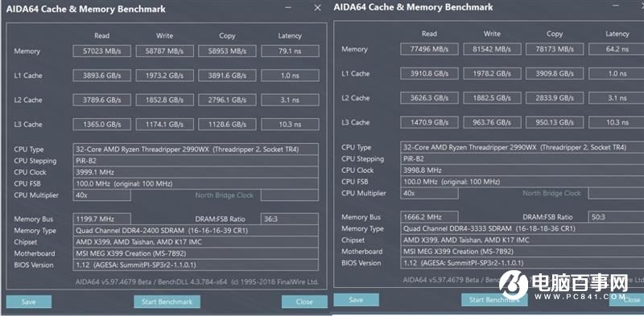Select Memory write value 58787 MB/s
The height and width of the screenshot is (316, 644).
pos(164,51)
